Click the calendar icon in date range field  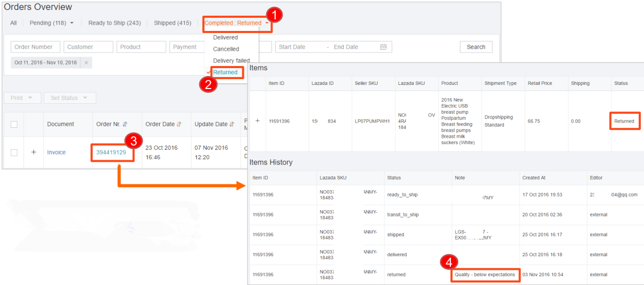pyautogui.click(x=383, y=47)
